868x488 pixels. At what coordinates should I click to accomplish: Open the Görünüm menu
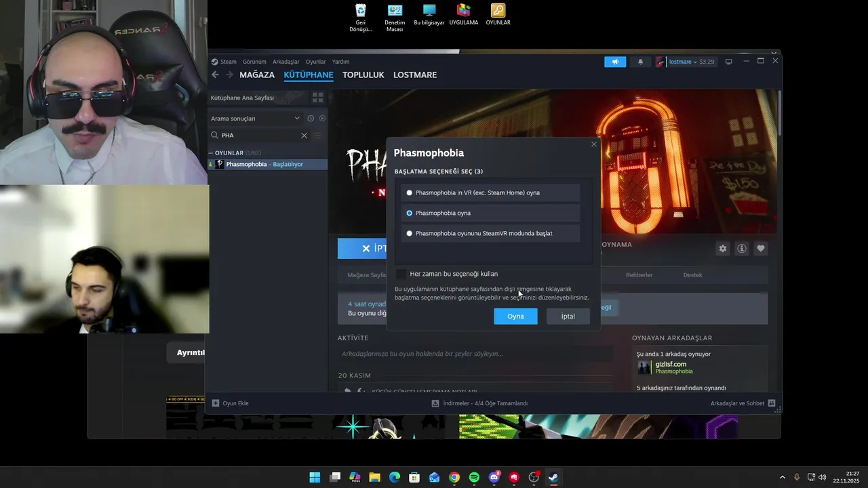[254, 62]
